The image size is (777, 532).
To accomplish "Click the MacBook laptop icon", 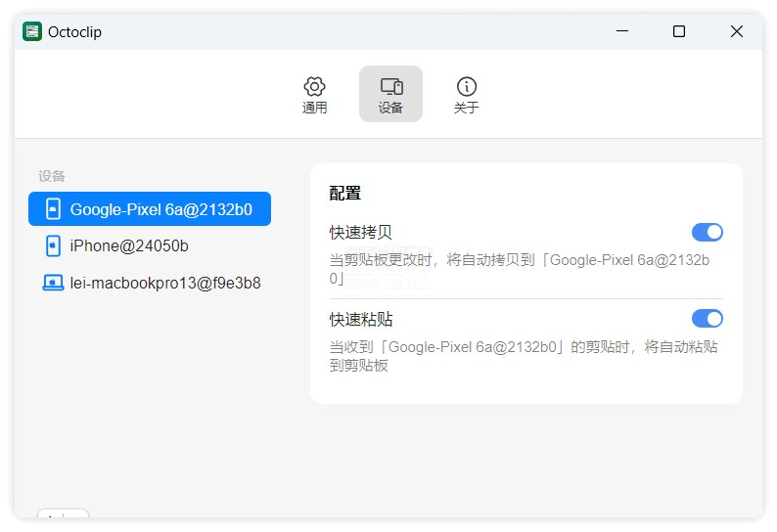I will [53, 283].
